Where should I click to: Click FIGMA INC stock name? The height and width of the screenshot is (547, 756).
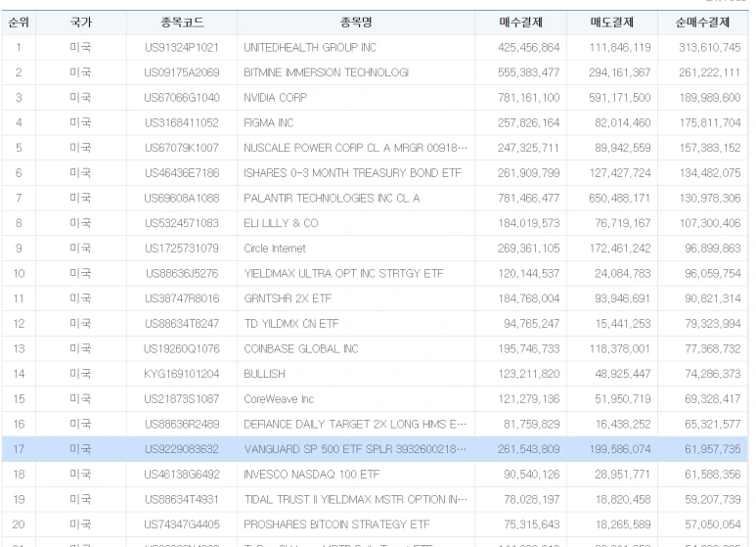[269, 123]
